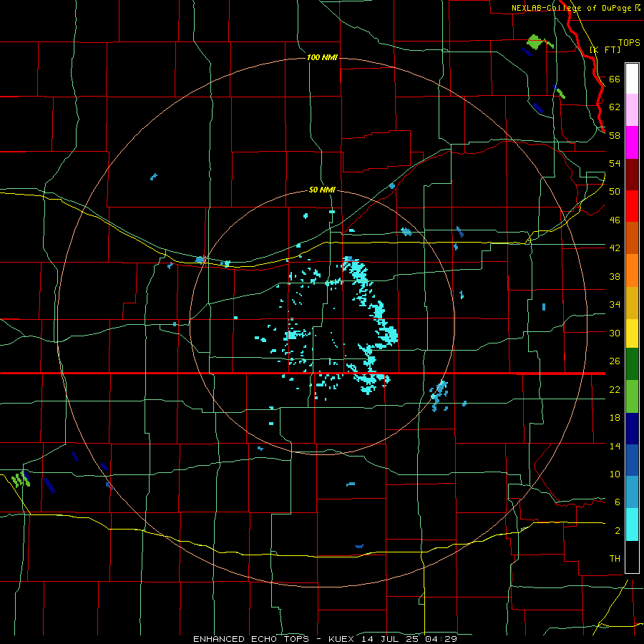Click the 22 legend value
The image size is (644, 644).
tap(615, 389)
